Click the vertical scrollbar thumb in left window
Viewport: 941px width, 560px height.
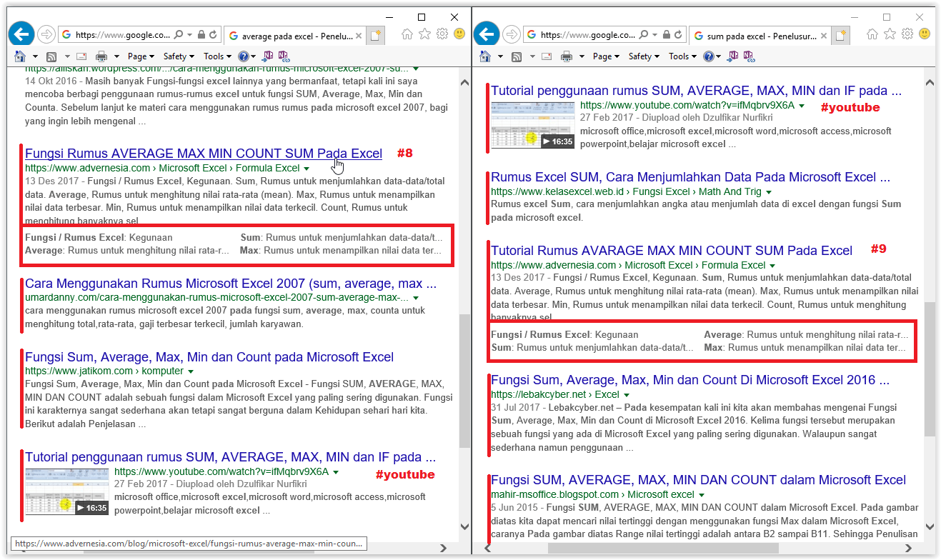(464, 382)
